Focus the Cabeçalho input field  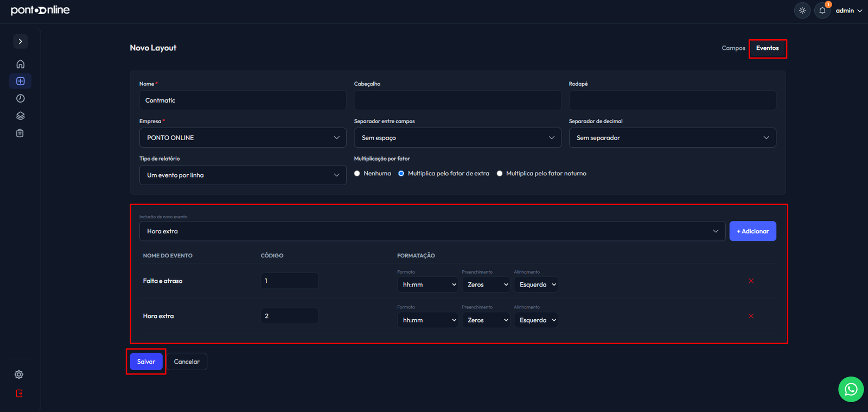[457, 100]
